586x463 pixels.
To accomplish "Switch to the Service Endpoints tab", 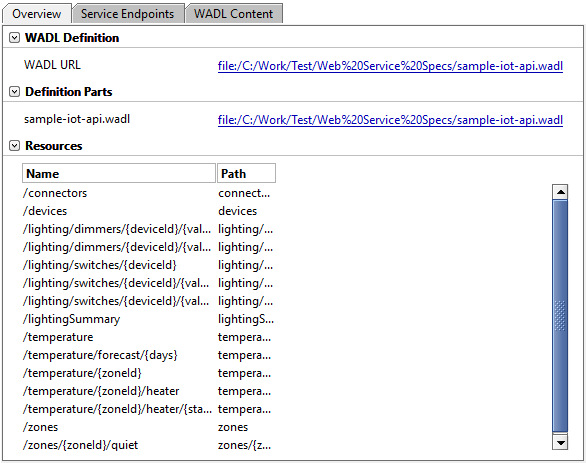I will (x=128, y=14).
